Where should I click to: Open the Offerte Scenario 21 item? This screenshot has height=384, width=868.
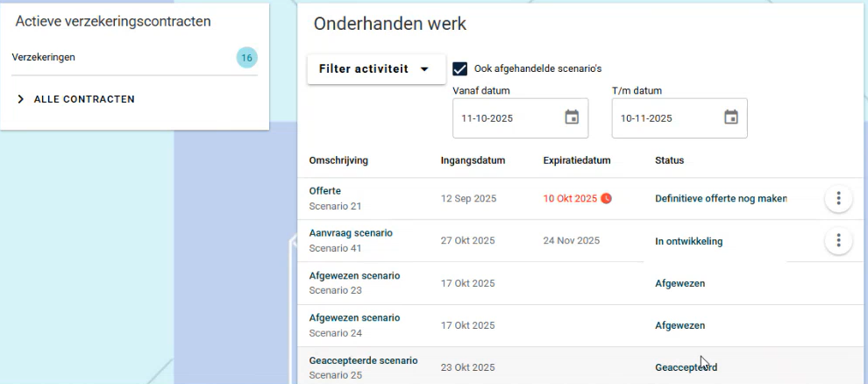pos(325,191)
